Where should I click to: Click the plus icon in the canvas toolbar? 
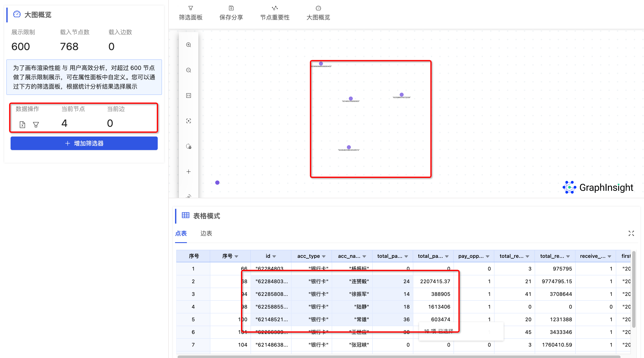(x=189, y=172)
